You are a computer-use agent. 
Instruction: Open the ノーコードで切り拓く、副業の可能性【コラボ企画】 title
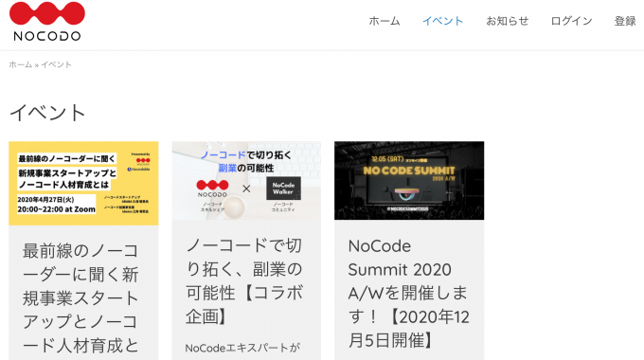(244, 281)
